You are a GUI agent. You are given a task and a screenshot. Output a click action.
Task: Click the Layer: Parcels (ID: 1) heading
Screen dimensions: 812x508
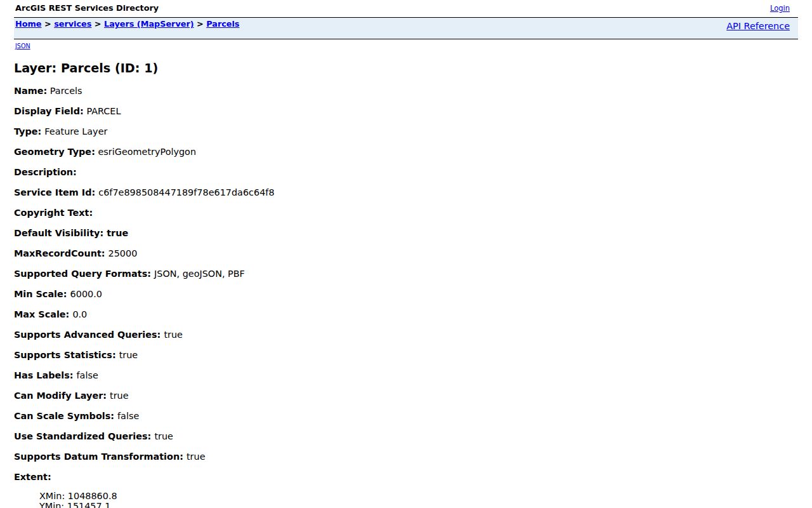pyautogui.click(x=86, y=68)
